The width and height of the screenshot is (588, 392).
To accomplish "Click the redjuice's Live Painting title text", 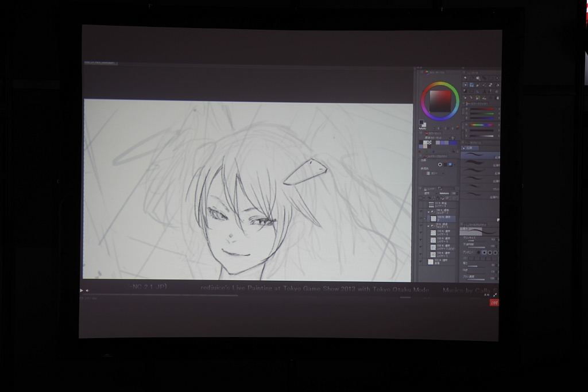I will click(315, 288).
